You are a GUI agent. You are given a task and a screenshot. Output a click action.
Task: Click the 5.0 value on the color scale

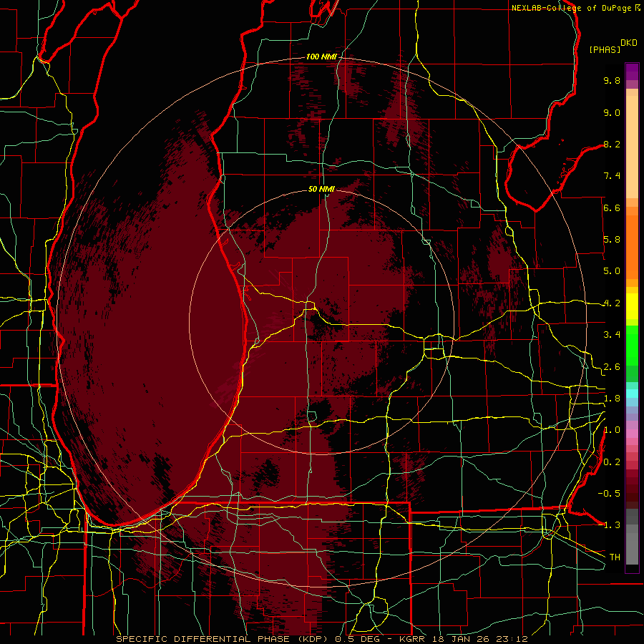(x=612, y=271)
